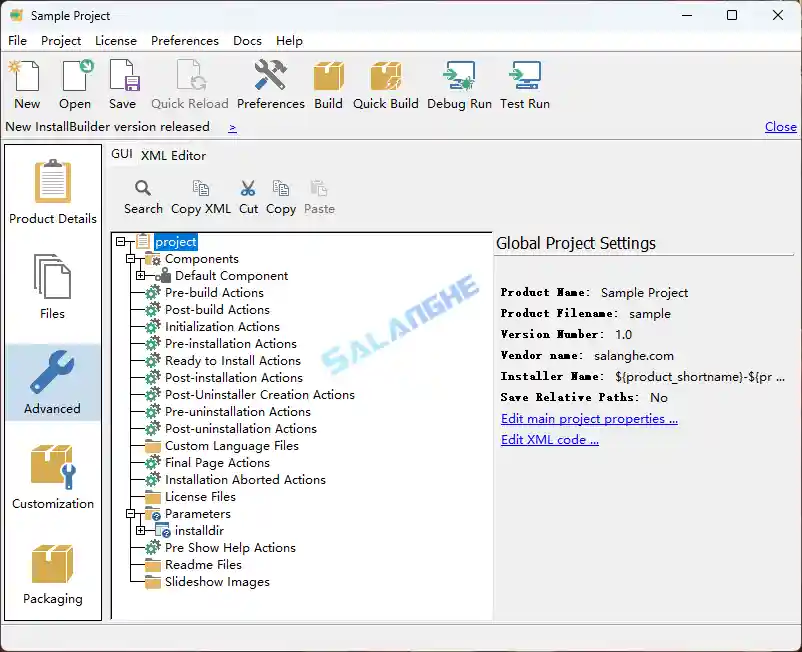The height and width of the screenshot is (652, 802).
Task: Select Pre Show Help Actions
Action: [x=230, y=547]
